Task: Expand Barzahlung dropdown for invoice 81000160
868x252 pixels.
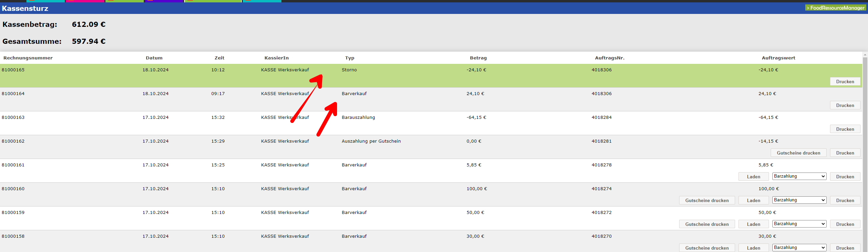Action: click(799, 200)
